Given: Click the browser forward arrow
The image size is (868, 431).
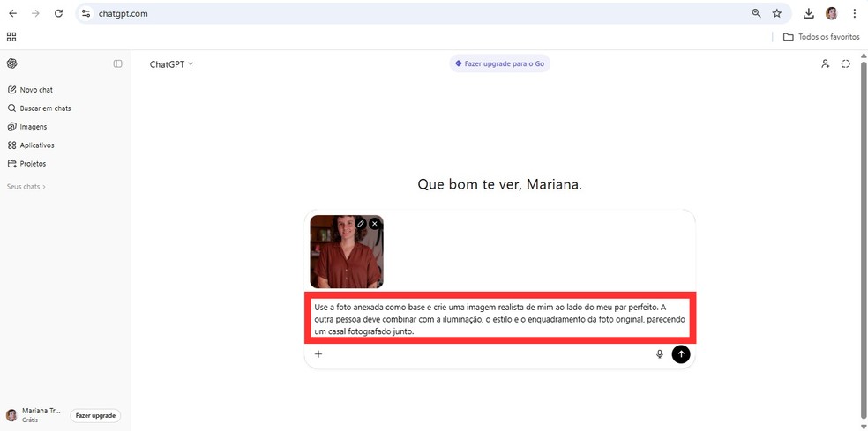Looking at the screenshot, I should point(35,14).
